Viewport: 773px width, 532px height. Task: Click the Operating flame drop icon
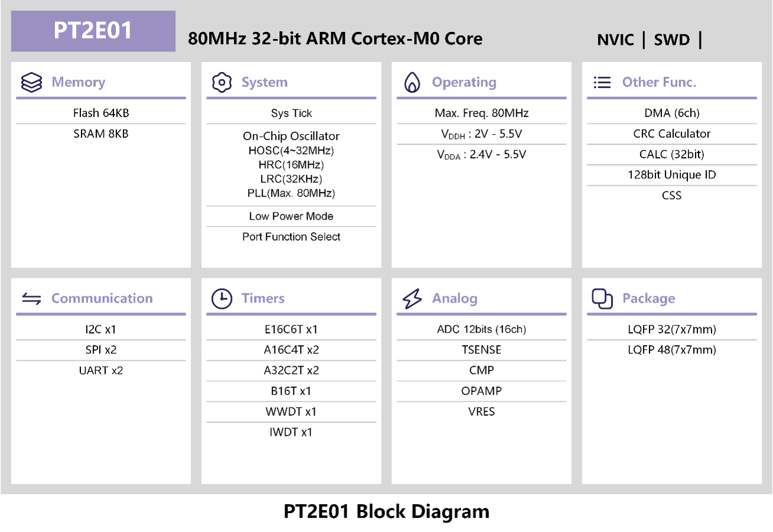412,83
